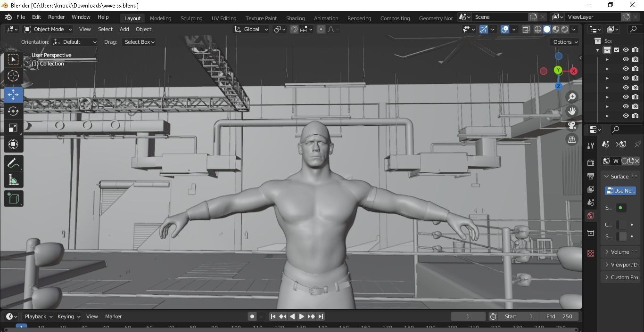Screen dimensions: 644x332
Task: Open the Add menu in viewport header
Action: tap(124, 29)
